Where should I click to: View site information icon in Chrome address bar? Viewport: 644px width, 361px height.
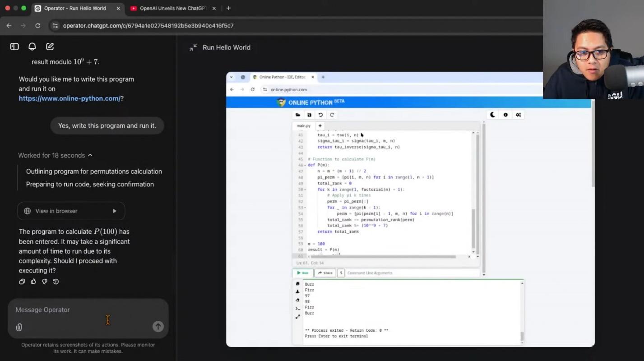pos(55,26)
